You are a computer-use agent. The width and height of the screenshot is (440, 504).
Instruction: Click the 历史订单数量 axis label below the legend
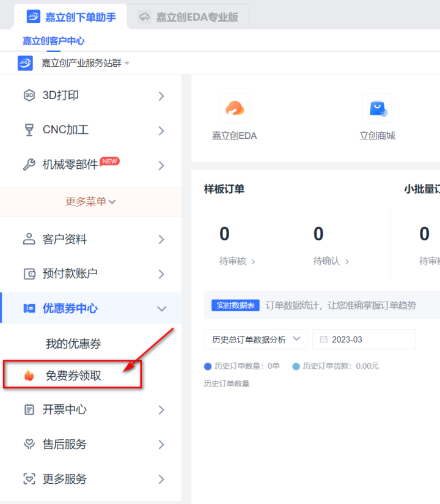coord(227,384)
